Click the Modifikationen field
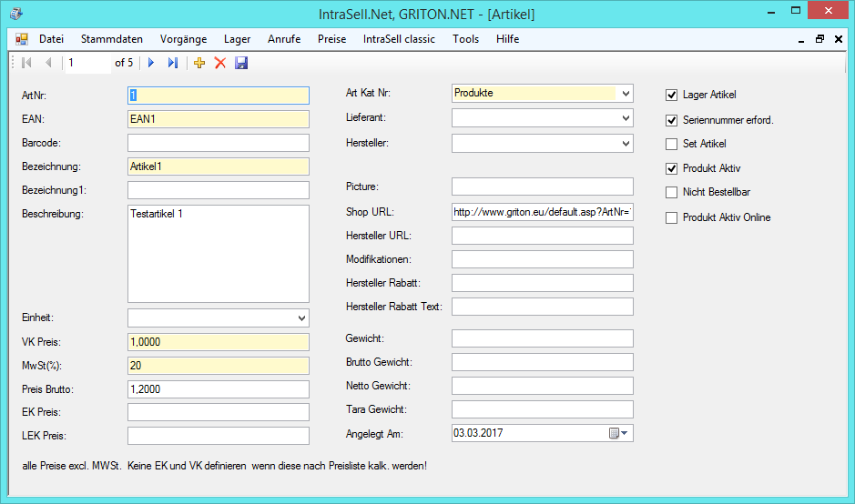Screen dimensions: 855x504 [543, 259]
